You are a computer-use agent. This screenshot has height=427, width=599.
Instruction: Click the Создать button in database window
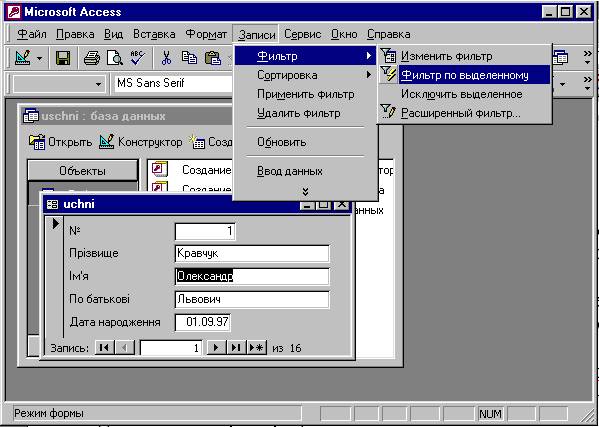[x=211, y=142]
